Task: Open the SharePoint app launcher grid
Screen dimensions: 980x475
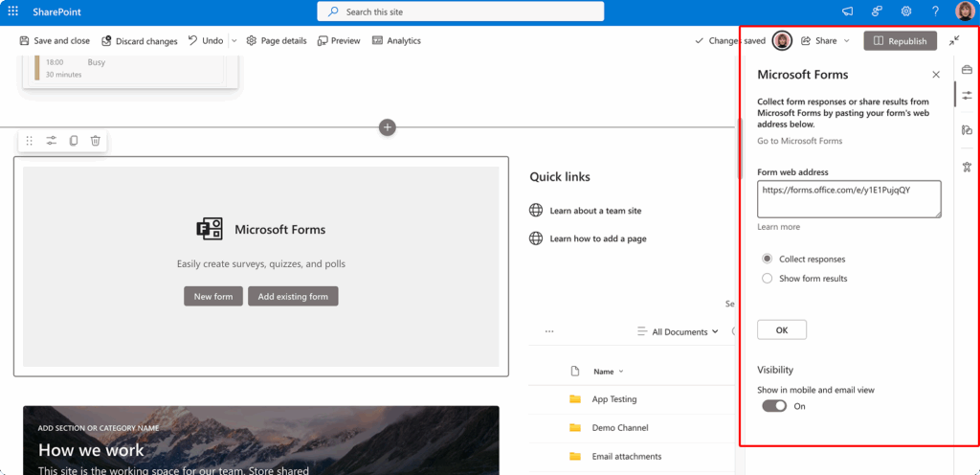Action: [x=13, y=11]
